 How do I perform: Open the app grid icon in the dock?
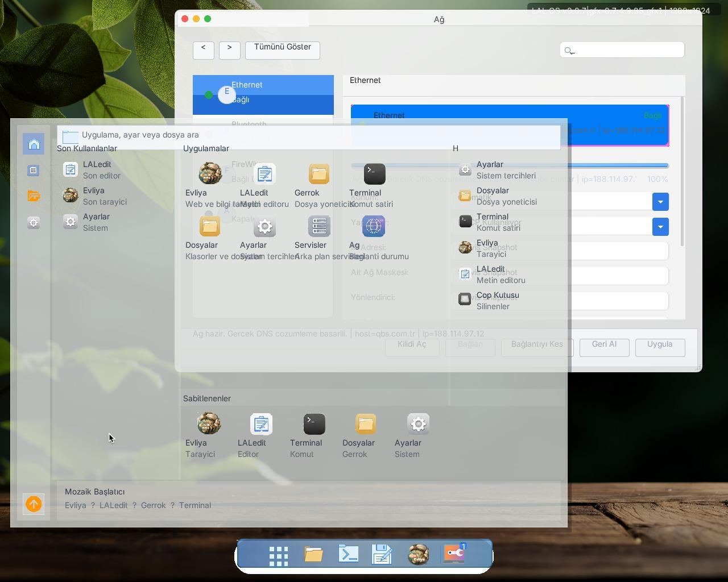pyautogui.click(x=279, y=555)
